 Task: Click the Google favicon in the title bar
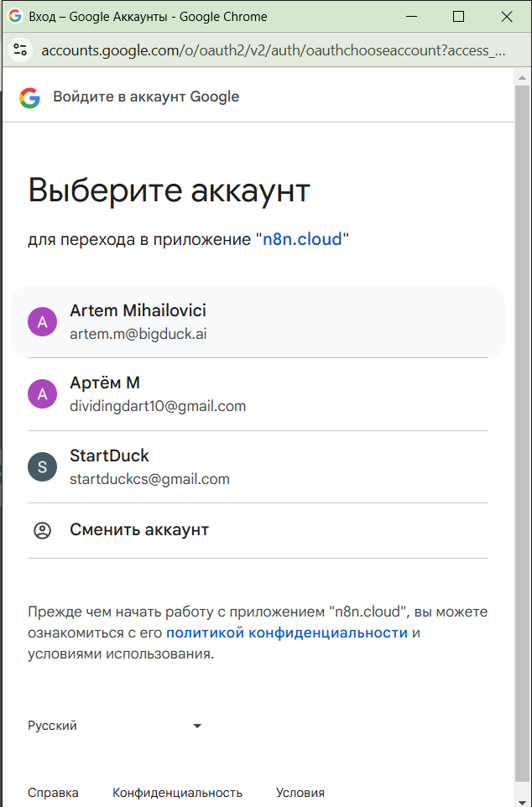coord(15,16)
